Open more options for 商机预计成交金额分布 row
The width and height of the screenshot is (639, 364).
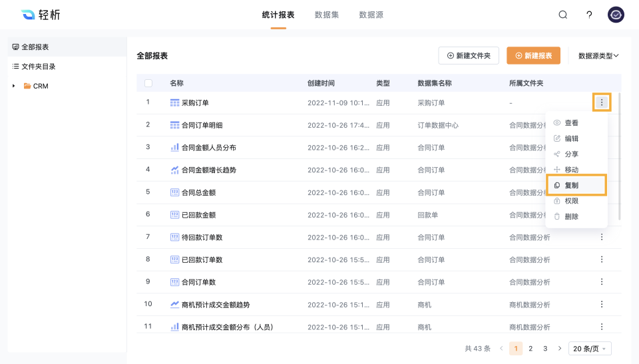(602, 327)
